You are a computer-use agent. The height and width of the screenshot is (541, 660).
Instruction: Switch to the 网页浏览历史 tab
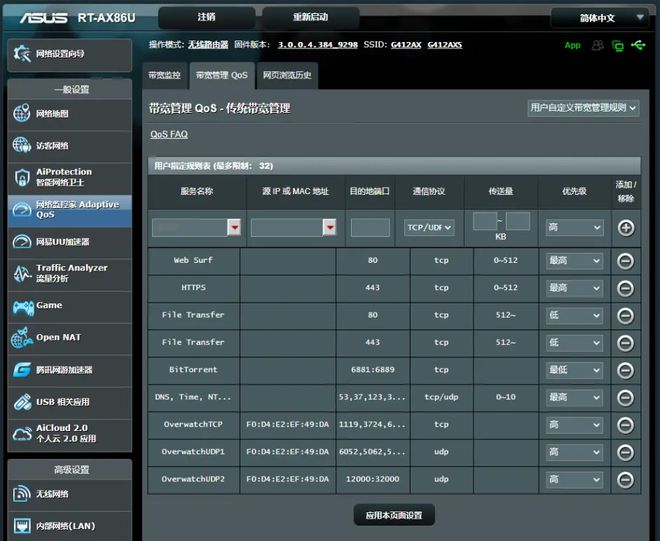(x=287, y=75)
